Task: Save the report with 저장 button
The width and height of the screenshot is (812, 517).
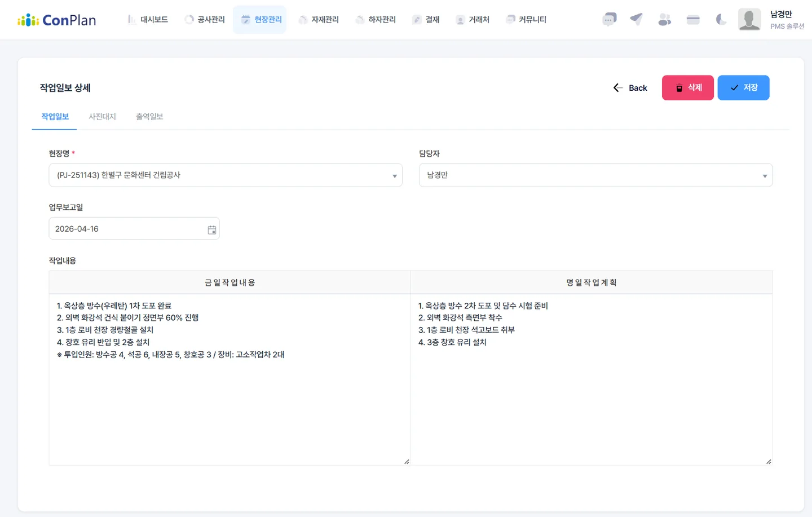Action: tap(743, 88)
